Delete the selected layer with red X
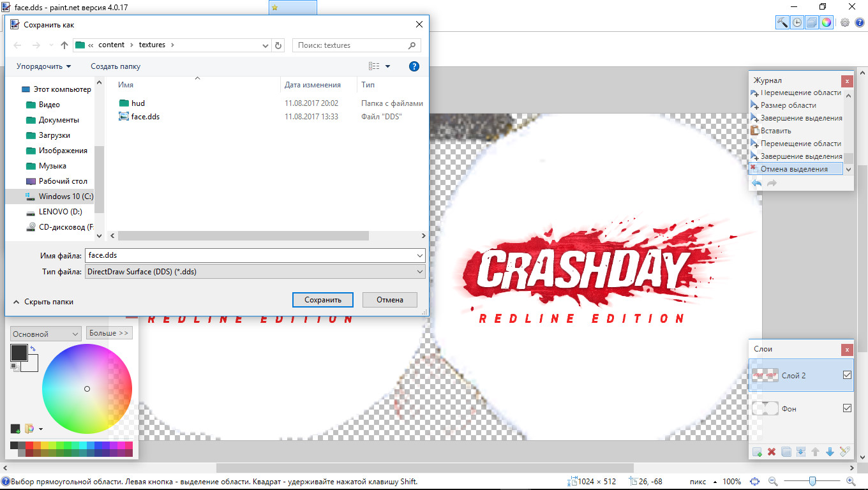The height and width of the screenshot is (490, 868). point(772,452)
